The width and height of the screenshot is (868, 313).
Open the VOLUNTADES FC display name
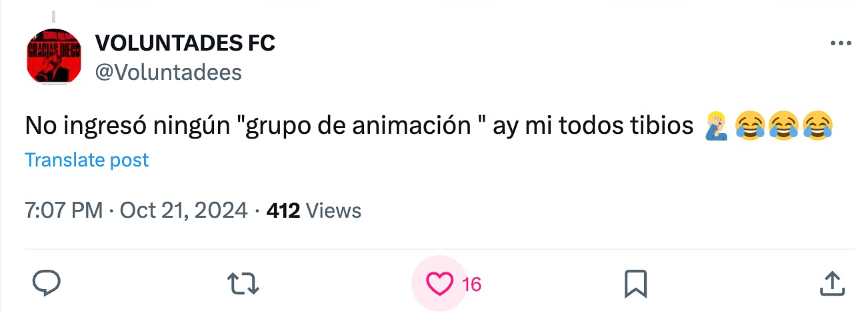click(185, 43)
